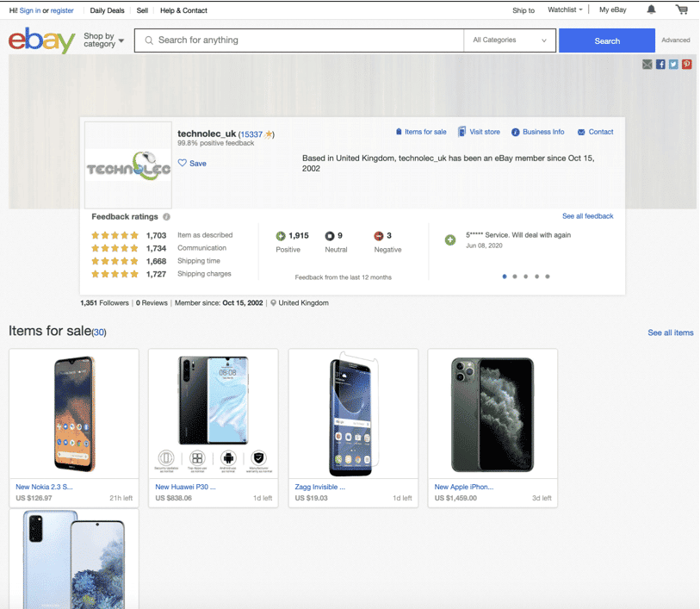Click Zagg Invisible ... title link
Viewport: 700px width, 609px height.
pyautogui.click(x=319, y=487)
